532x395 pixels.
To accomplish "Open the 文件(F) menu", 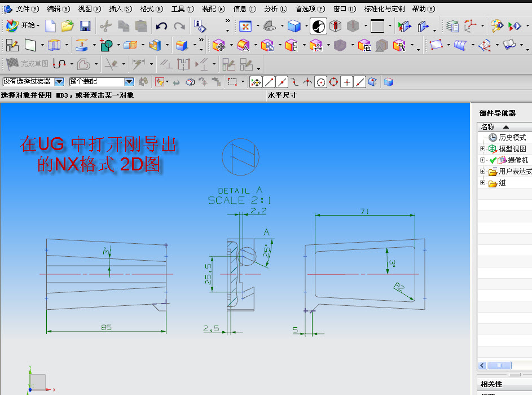I will (x=28, y=9).
